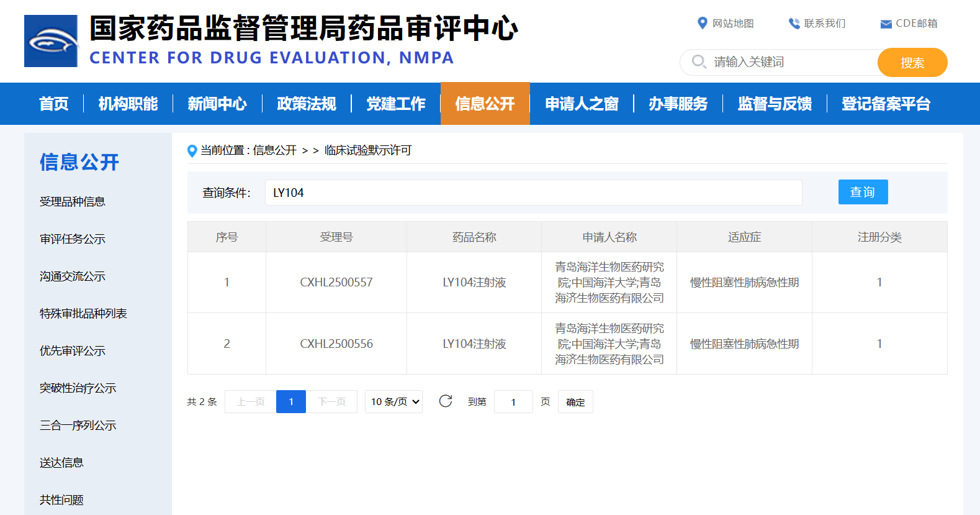
Task: Click the CDE center logo icon
Action: 51,41
